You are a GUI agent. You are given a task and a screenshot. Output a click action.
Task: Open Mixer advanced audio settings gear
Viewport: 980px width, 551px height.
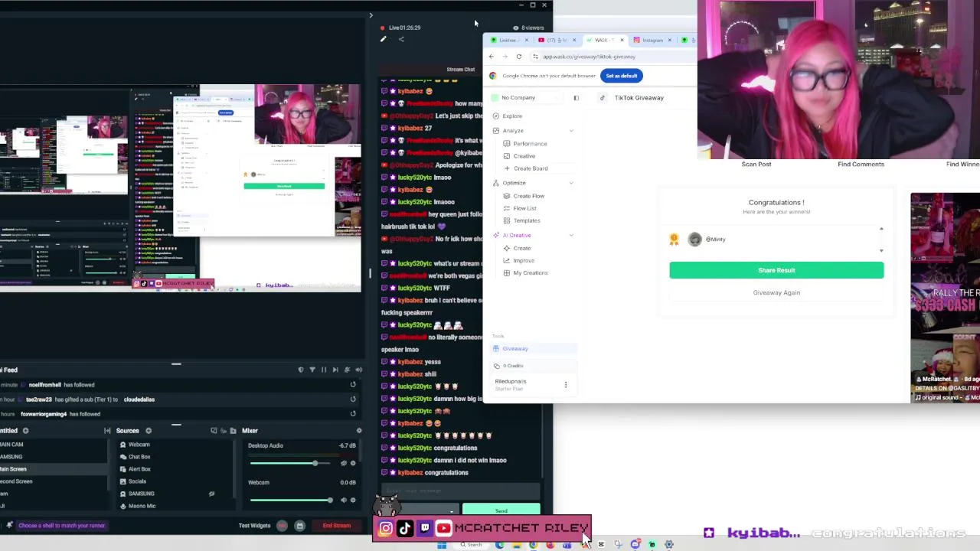tap(359, 431)
